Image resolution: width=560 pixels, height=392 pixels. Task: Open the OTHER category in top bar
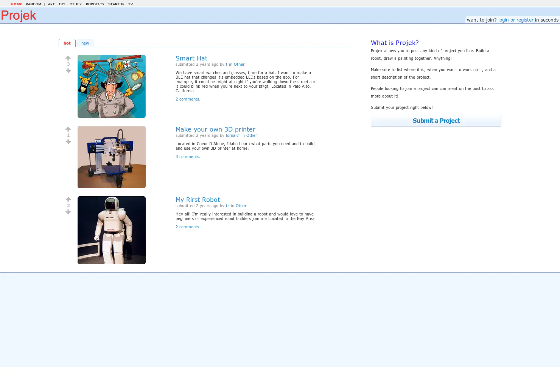[x=76, y=4]
